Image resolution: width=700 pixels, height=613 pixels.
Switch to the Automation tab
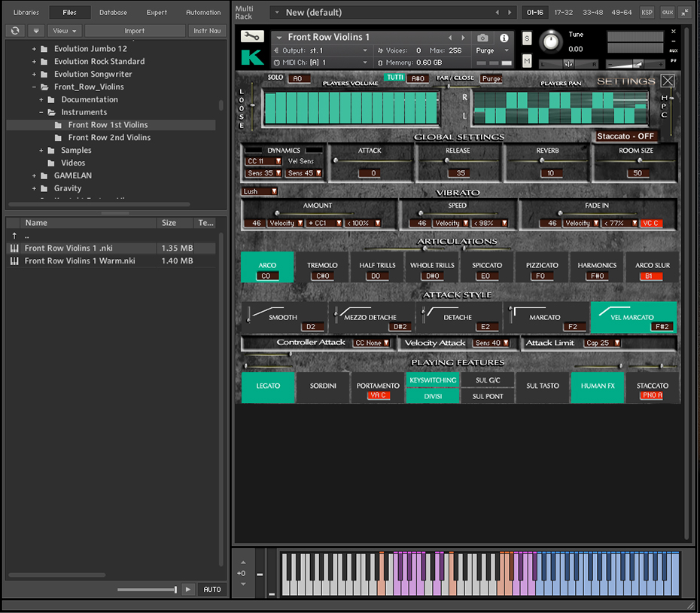203,13
